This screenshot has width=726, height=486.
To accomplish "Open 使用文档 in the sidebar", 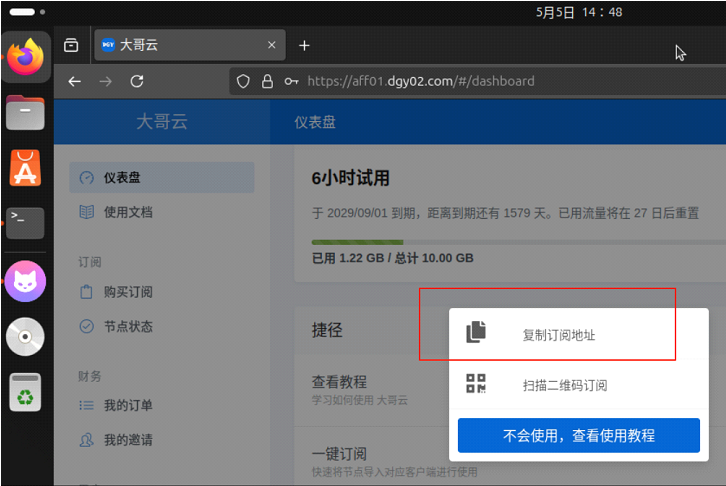I will click(x=128, y=212).
